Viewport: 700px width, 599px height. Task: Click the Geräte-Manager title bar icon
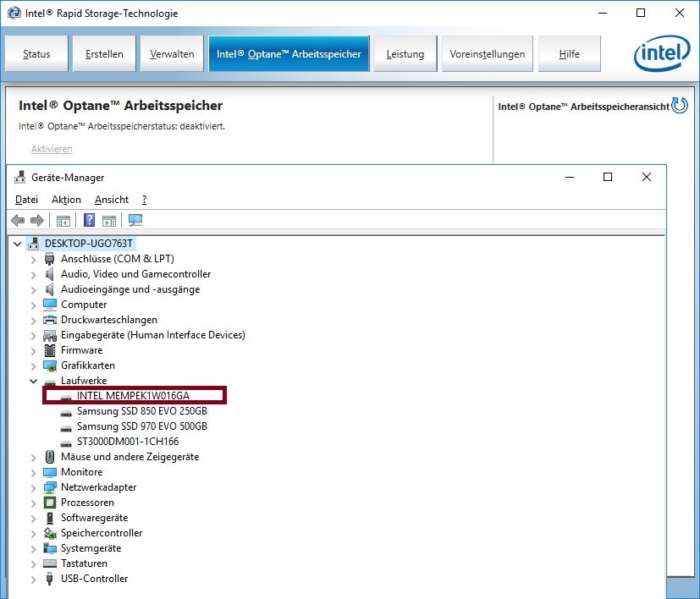[x=19, y=177]
